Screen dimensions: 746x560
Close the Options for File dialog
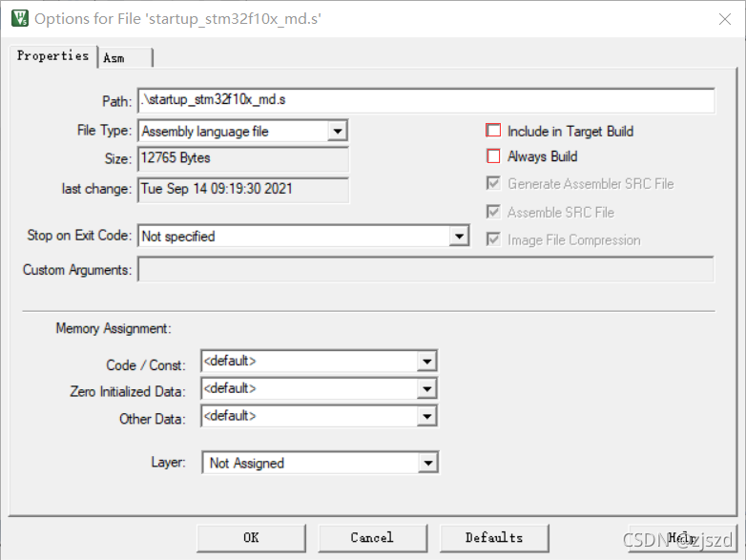coord(725,19)
